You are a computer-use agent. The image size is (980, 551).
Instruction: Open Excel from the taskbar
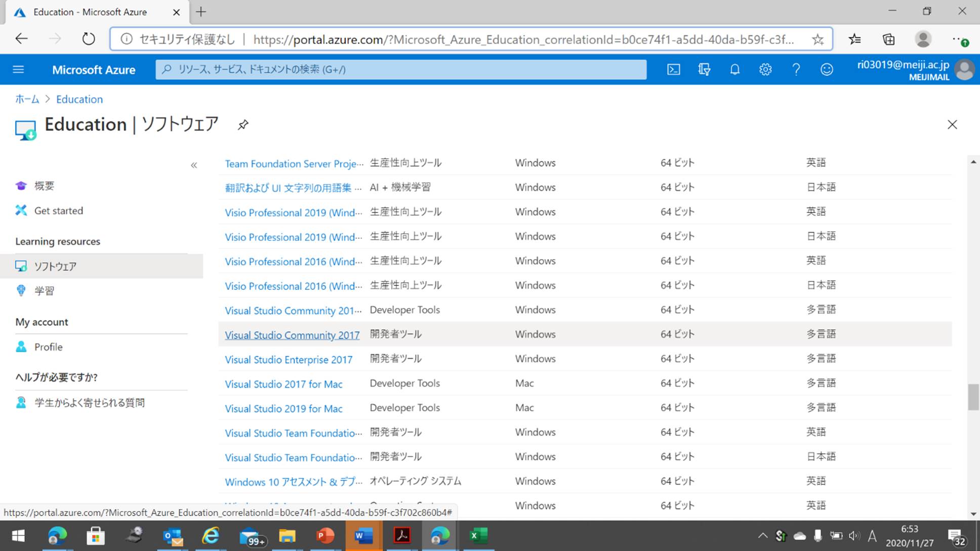pyautogui.click(x=477, y=536)
